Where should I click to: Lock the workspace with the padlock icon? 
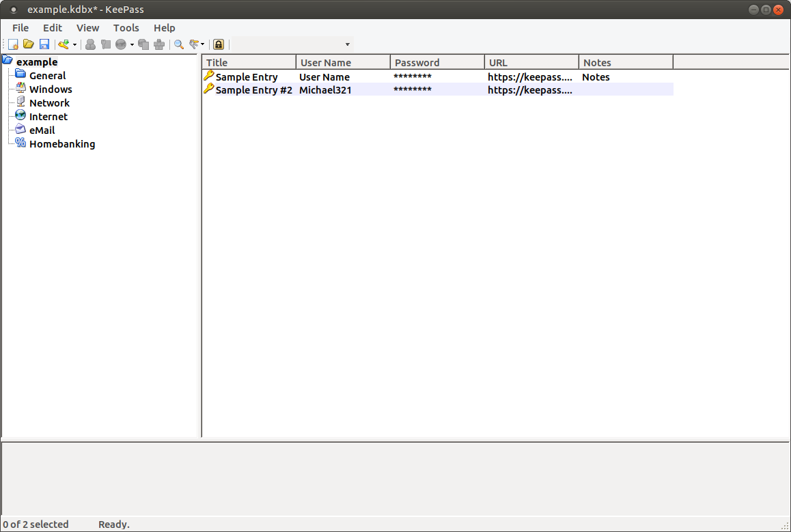coord(219,44)
